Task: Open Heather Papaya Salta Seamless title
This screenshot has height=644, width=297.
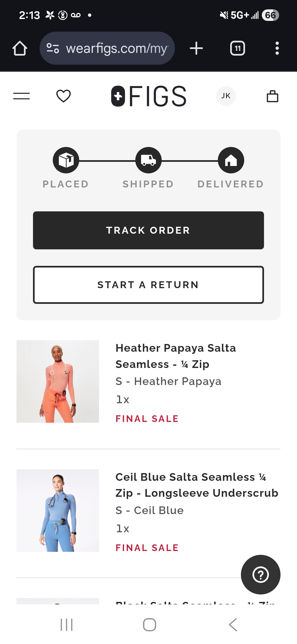Action: [x=176, y=356]
